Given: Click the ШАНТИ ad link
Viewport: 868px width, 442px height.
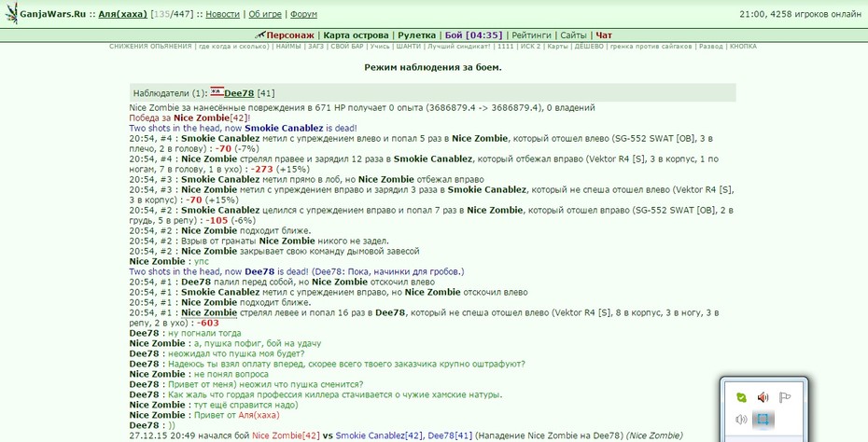Looking at the screenshot, I should point(409,47).
